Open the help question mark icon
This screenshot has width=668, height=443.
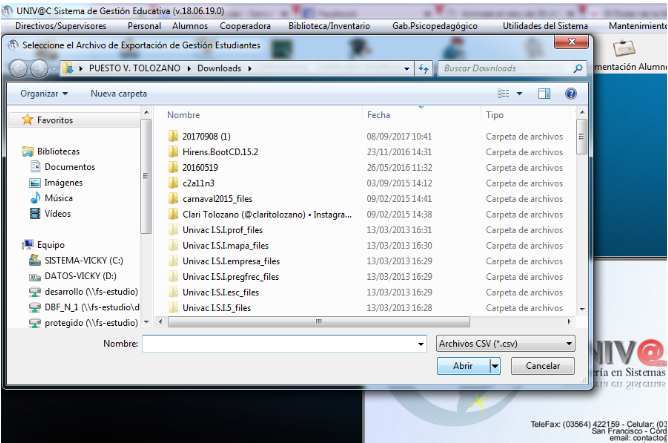[571, 93]
